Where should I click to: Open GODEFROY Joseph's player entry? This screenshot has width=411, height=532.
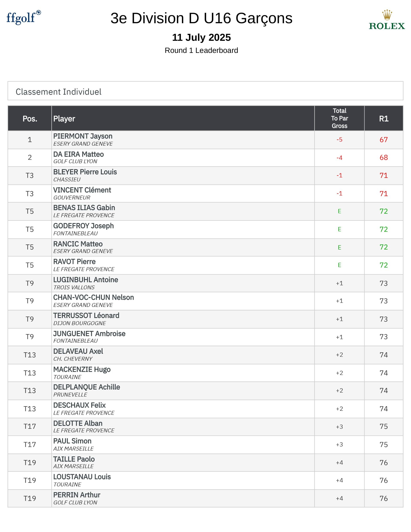coord(83,226)
